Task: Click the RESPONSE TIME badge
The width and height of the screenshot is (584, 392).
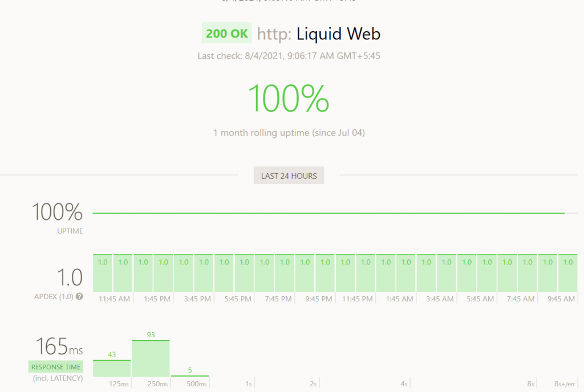Action: [x=56, y=367]
